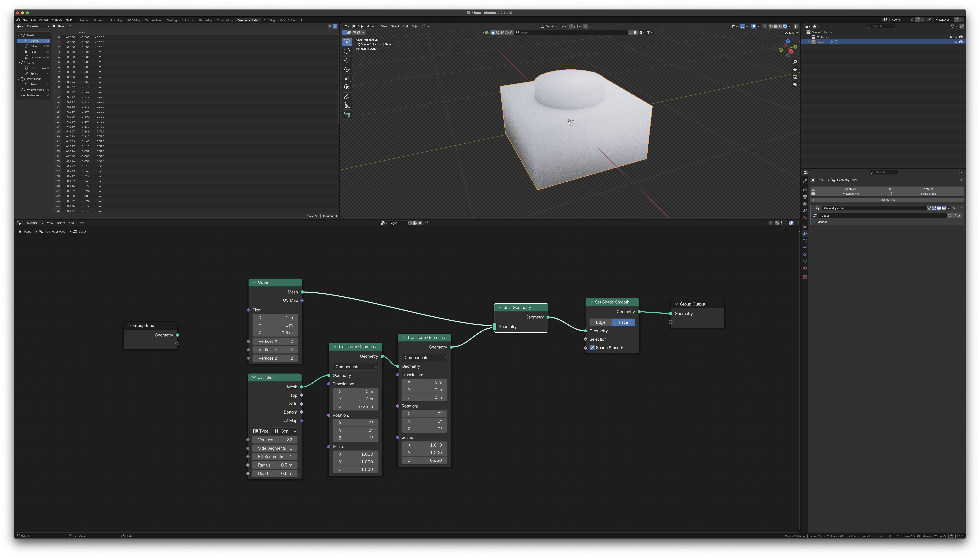Activate the Rotate tool in viewport
980x557 pixels.
(x=347, y=69)
